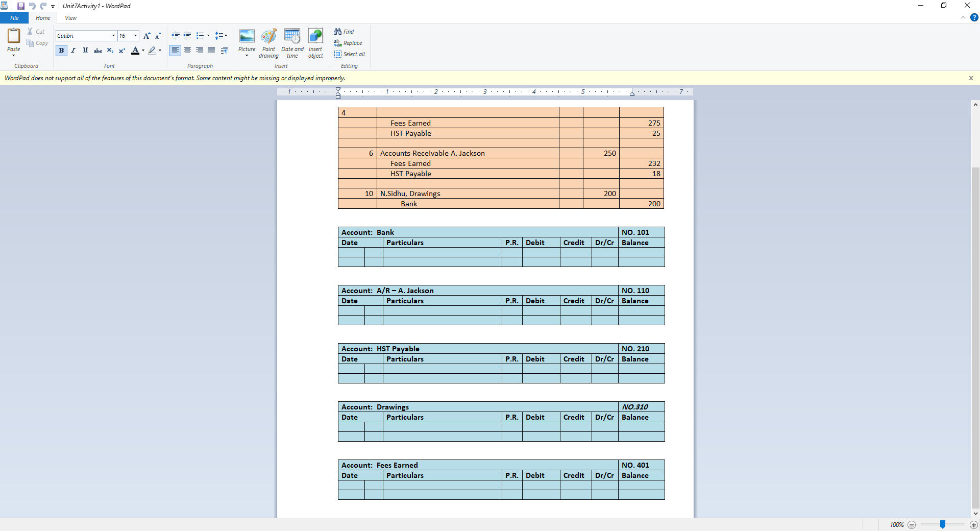The image size is (980, 531).
Task: Toggle underline formatting
Action: (85, 51)
